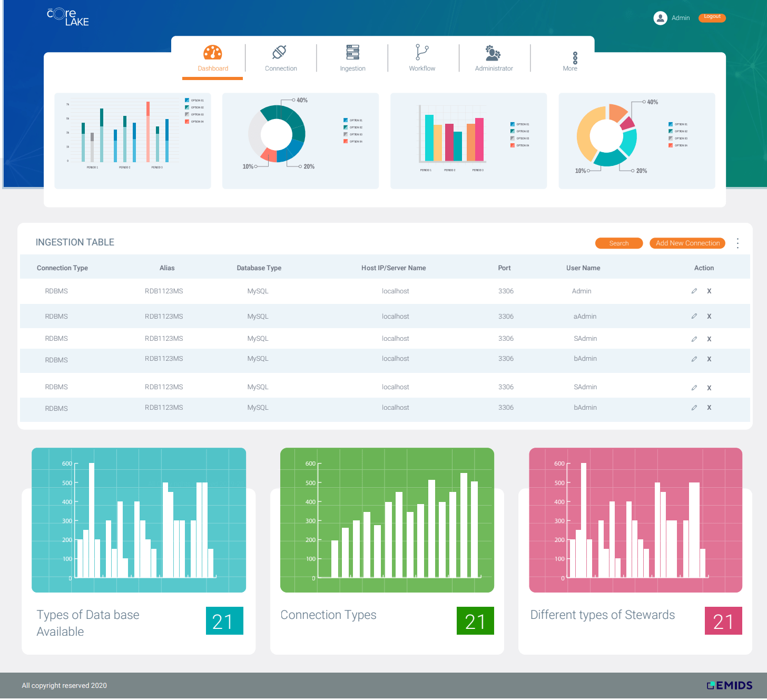
Task: Click the Connection Types count badge 21
Action: click(x=475, y=621)
